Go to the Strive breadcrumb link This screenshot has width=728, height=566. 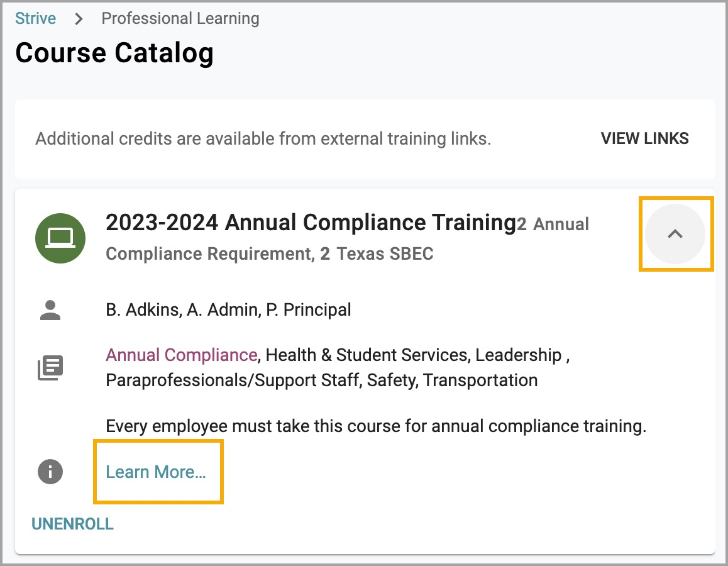(36, 19)
